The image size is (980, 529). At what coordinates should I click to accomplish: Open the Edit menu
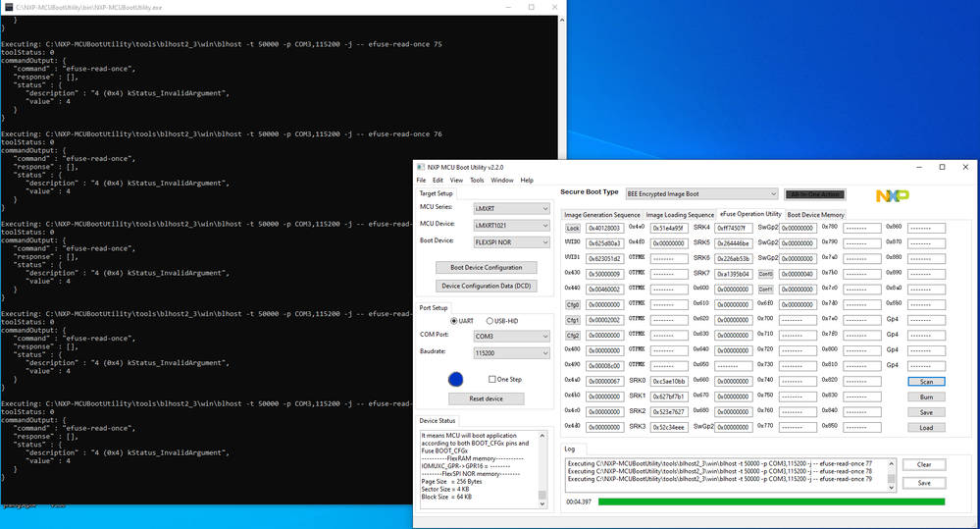pos(438,180)
